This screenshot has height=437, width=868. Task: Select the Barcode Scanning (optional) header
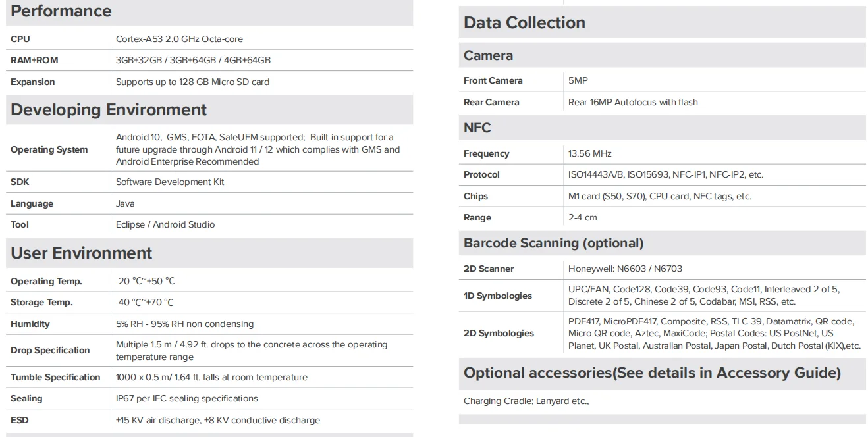click(553, 243)
